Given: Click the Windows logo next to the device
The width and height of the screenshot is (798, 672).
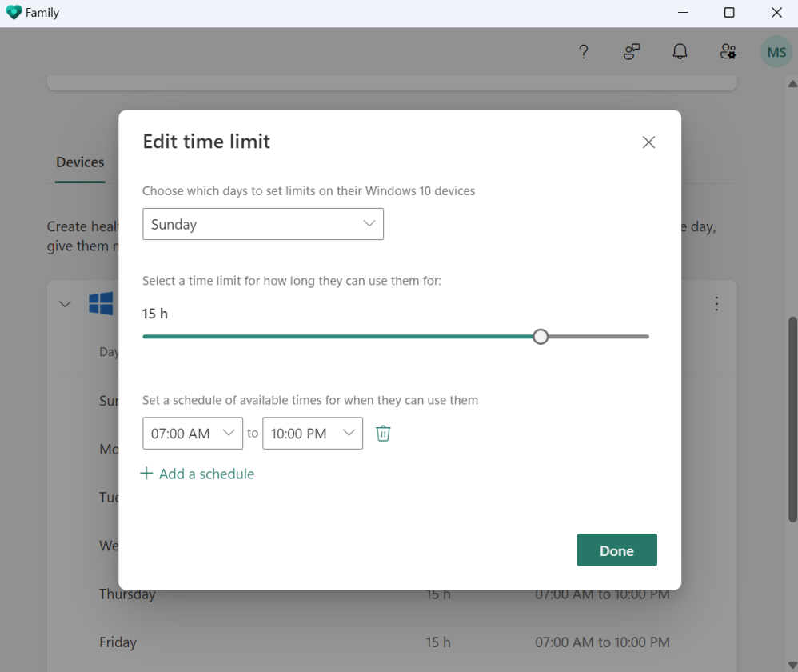Looking at the screenshot, I should click(x=102, y=304).
